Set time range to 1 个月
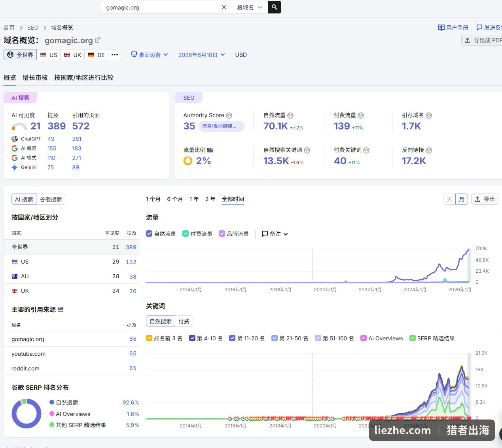This screenshot has height=448, width=502. tap(153, 199)
